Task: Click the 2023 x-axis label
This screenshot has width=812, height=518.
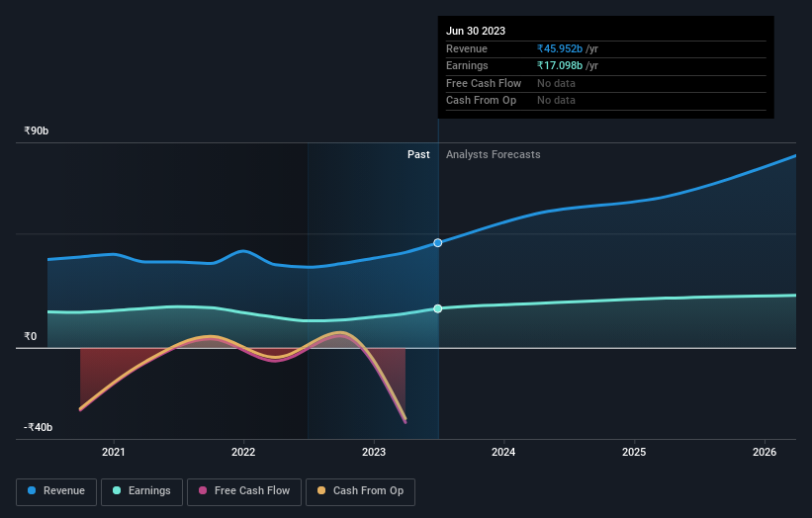Action: point(374,453)
